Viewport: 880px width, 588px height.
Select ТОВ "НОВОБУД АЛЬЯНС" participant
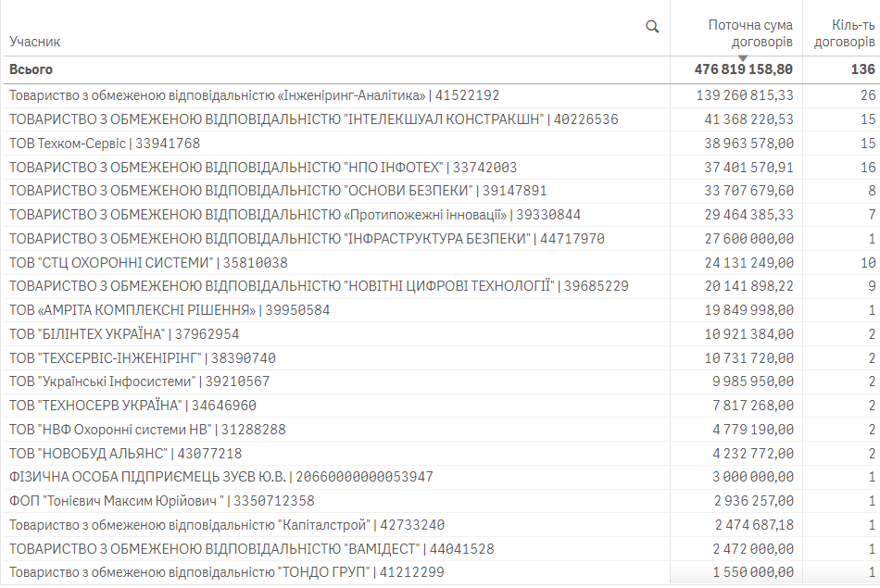point(125,454)
